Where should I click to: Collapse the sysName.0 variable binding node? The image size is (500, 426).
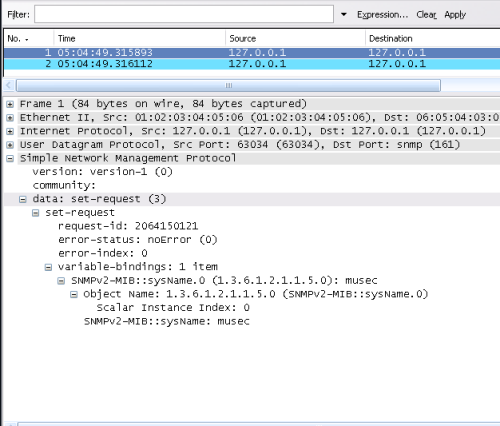coord(61,281)
